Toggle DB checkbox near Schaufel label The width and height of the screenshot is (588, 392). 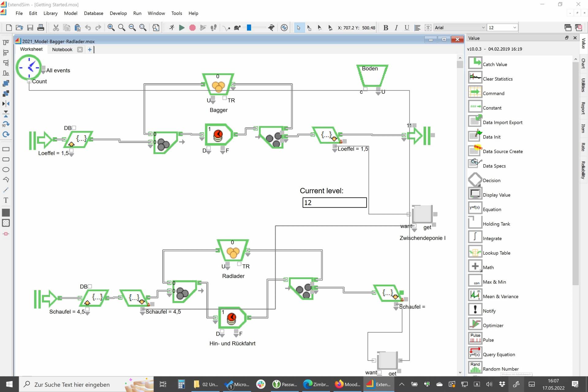(90, 286)
